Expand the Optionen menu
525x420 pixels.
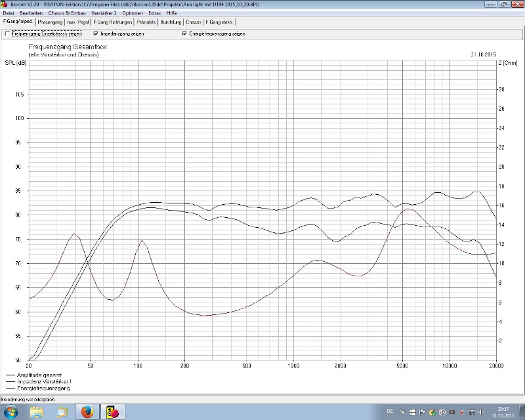tap(132, 13)
